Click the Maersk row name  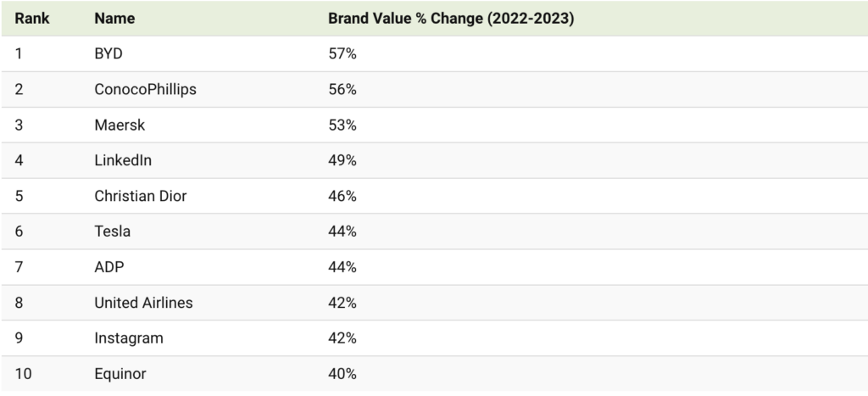[120, 125]
